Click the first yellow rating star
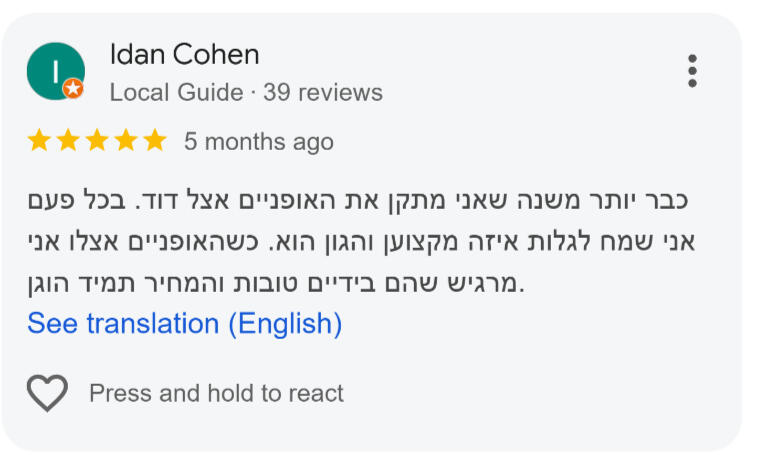 pos(39,140)
